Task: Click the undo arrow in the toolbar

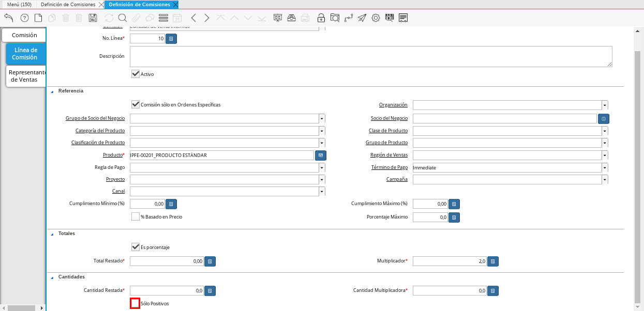Action: pos(9,18)
